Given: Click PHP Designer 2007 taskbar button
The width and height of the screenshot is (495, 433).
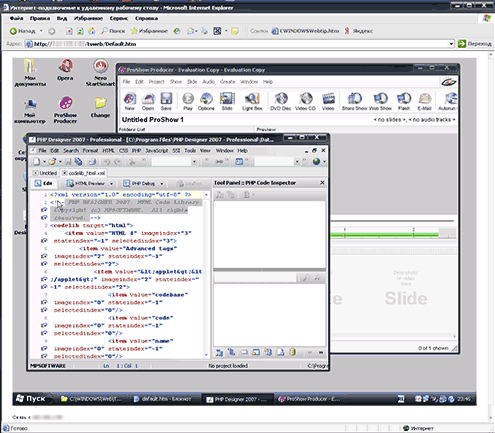Looking at the screenshot, I should click(x=237, y=399).
